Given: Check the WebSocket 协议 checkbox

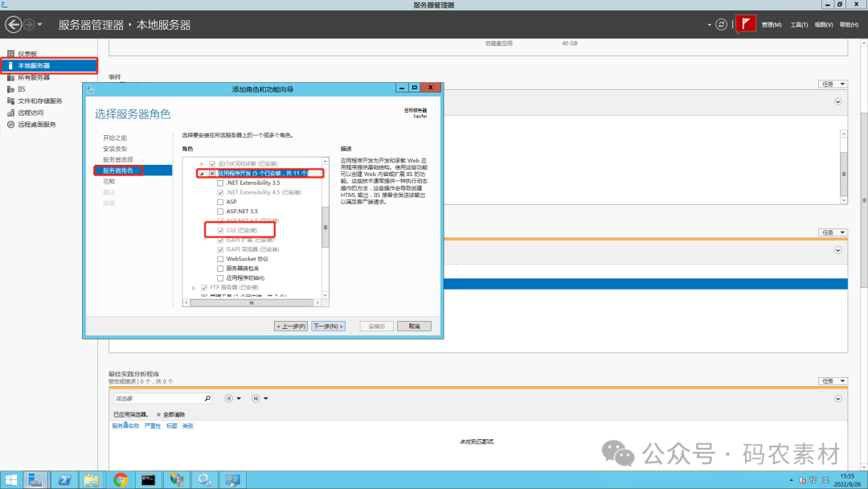Looking at the screenshot, I should tap(220, 259).
